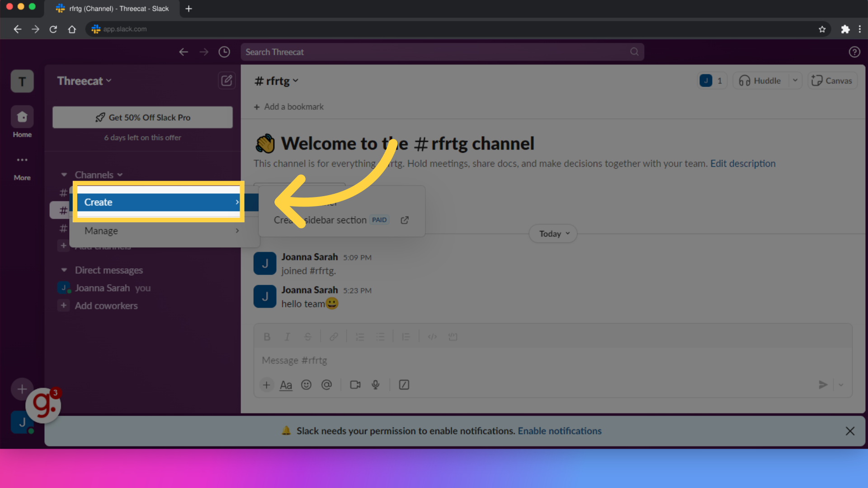Click the plus attach button in composer
This screenshot has width=868, height=488.
click(x=267, y=385)
